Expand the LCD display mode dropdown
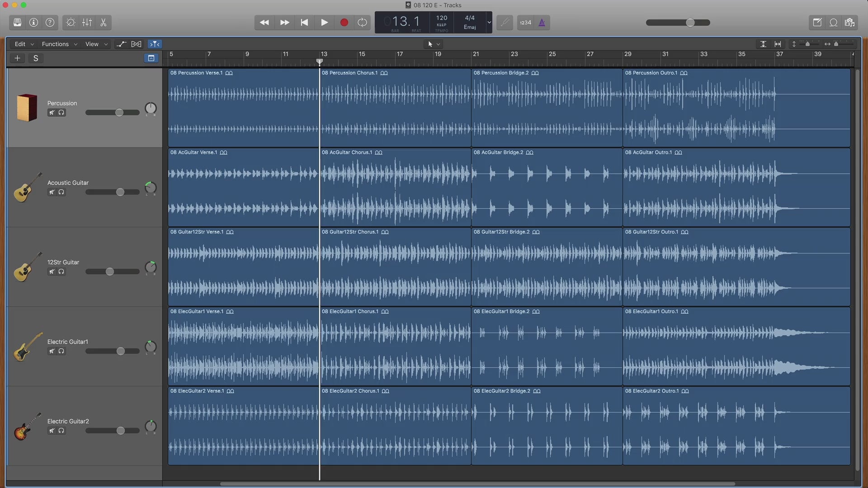Image resolution: width=868 pixels, height=488 pixels. 489,23
